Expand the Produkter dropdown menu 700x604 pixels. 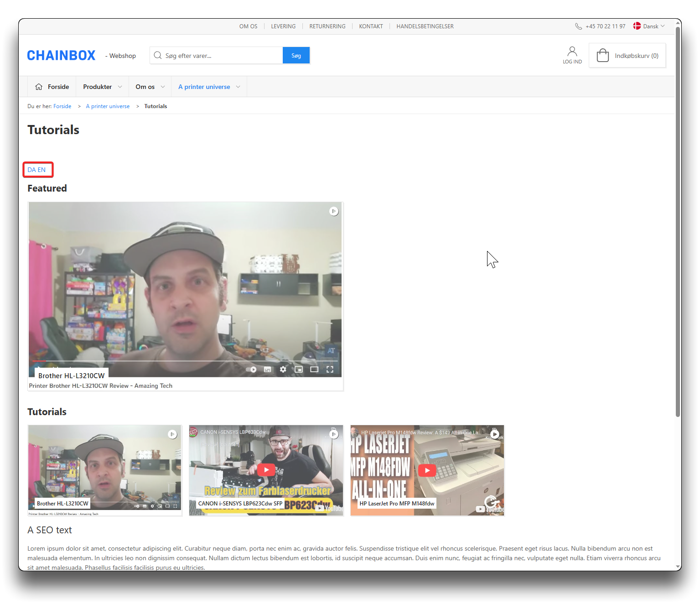102,87
